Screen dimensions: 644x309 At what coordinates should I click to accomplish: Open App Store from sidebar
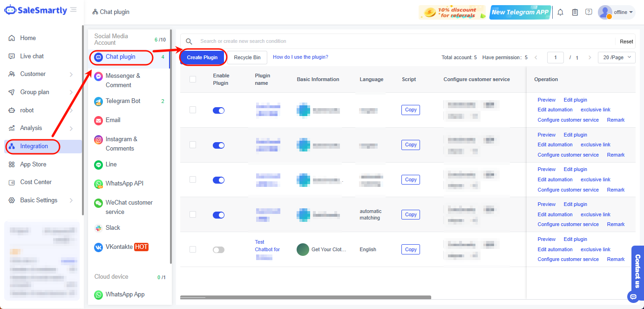tap(33, 165)
